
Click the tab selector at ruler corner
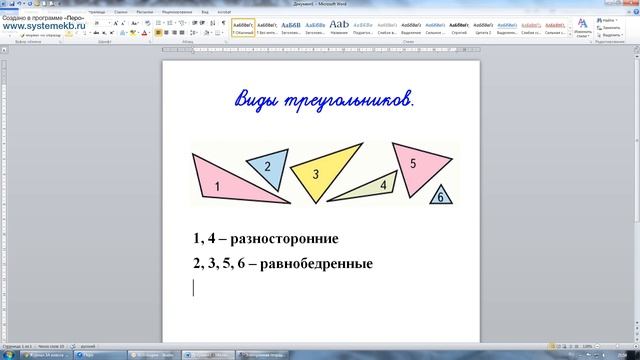[x=4, y=50]
